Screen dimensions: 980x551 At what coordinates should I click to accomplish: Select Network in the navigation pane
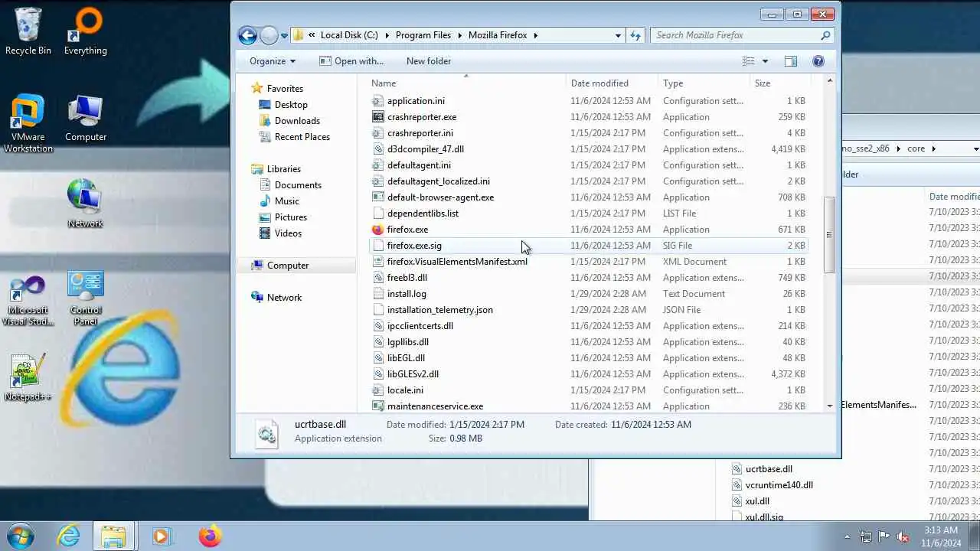[x=284, y=298]
